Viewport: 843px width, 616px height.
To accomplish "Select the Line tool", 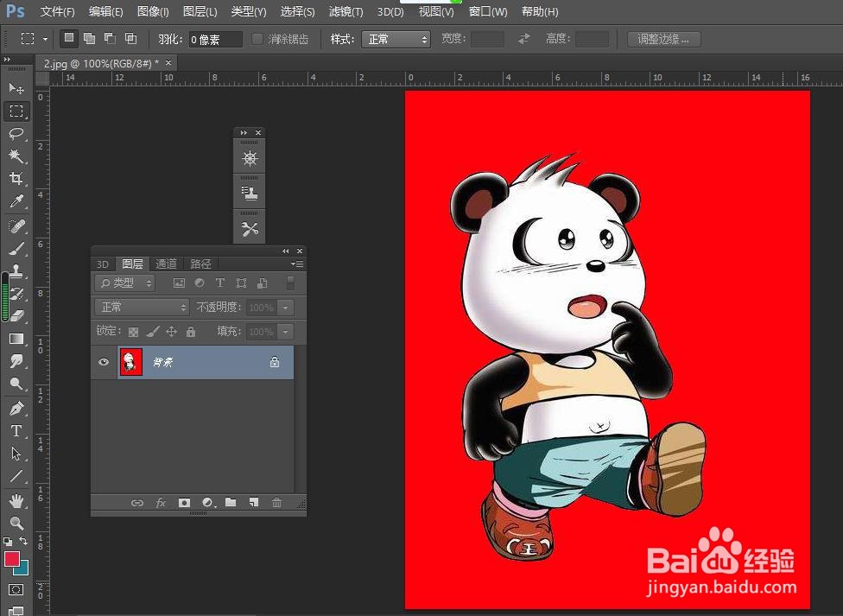I will [16, 476].
